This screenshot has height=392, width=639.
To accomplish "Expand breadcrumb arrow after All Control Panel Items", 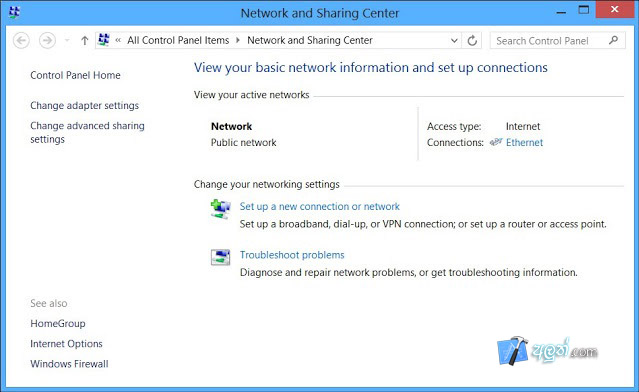I will coord(238,40).
